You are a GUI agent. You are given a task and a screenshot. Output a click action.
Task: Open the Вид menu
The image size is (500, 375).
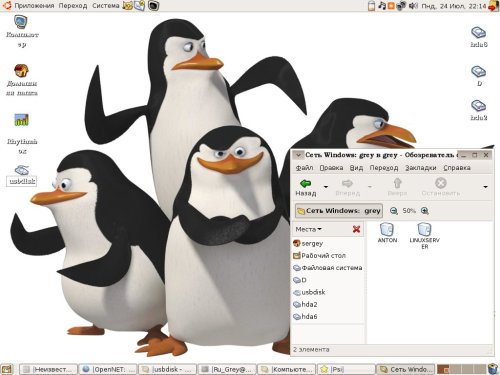[356, 168]
